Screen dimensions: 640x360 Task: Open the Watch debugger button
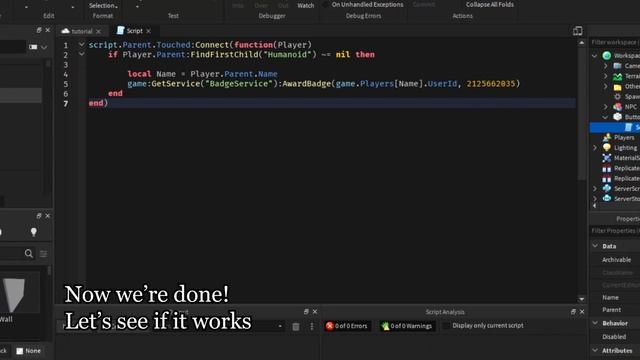pyautogui.click(x=305, y=5)
